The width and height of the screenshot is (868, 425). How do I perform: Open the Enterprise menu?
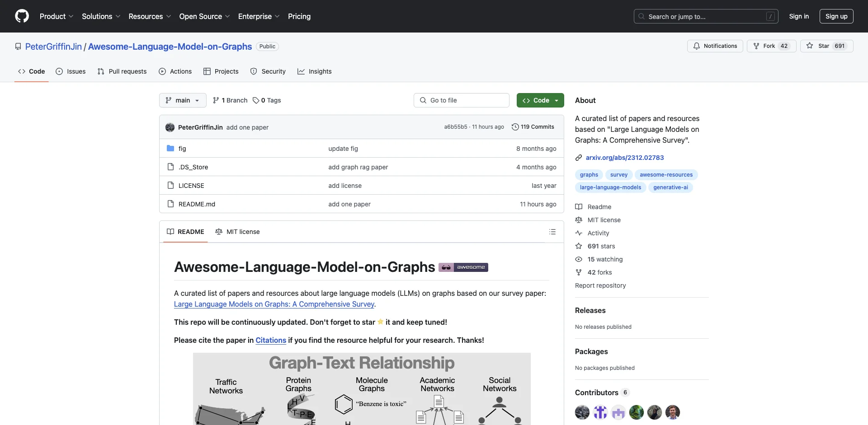pos(259,16)
